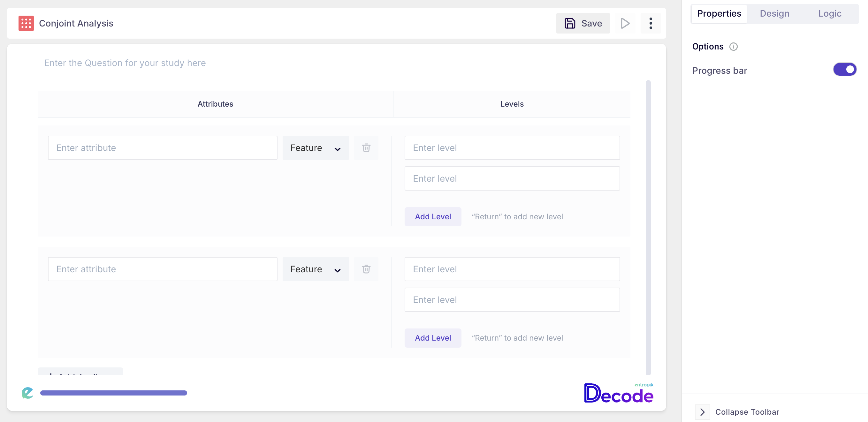
Task: Save the conjoint analysis block
Action: [582, 23]
